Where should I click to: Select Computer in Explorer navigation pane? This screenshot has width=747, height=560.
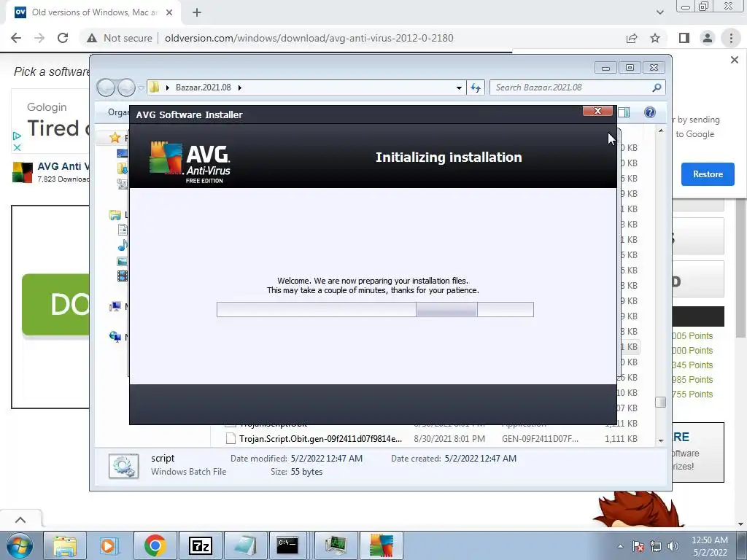point(115,307)
